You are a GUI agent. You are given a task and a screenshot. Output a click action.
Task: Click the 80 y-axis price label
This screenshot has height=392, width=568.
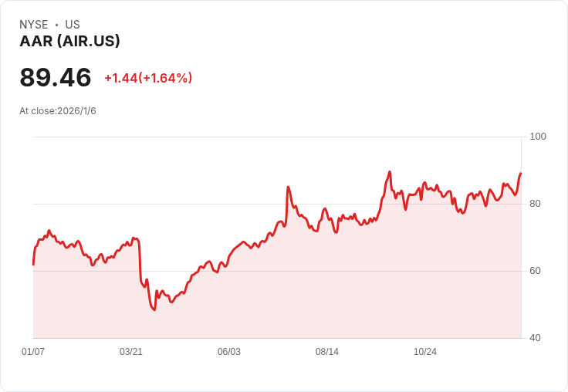click(x=535, y=204)
